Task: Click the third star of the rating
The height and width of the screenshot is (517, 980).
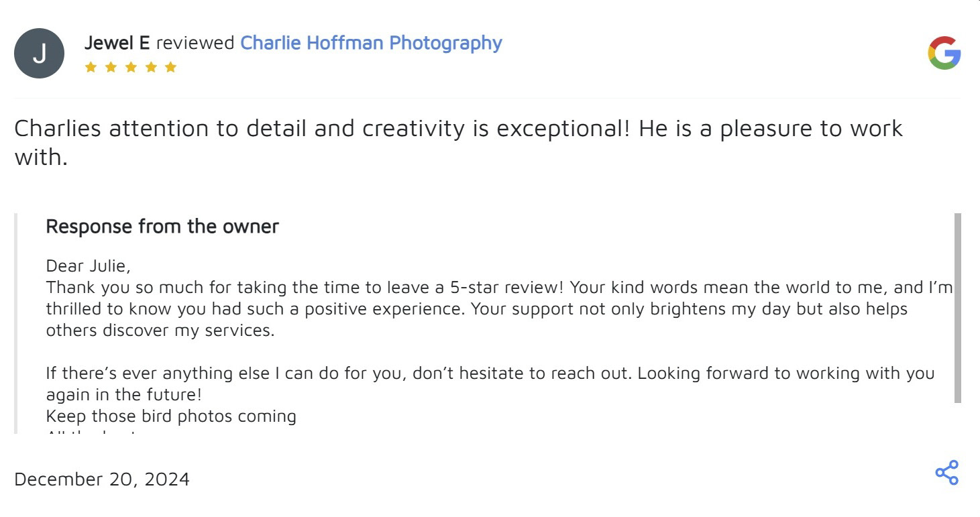Action: tap(131, 67)
